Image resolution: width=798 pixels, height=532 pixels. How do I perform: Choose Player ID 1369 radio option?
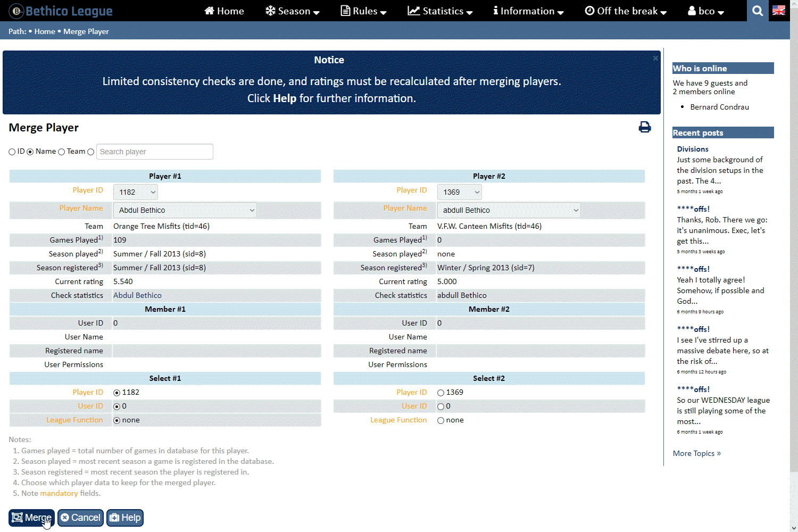[x=440, y=393]
